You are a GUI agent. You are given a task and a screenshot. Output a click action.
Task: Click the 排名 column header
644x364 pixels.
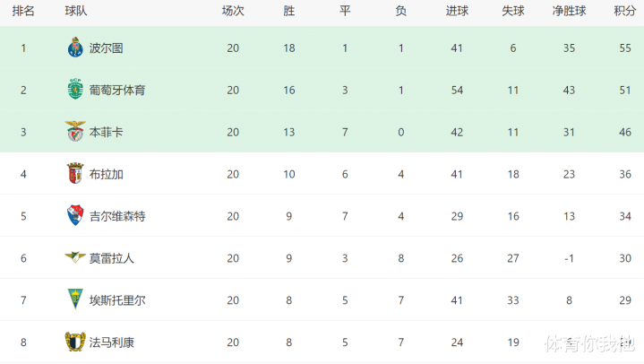(x=24, y=12)
